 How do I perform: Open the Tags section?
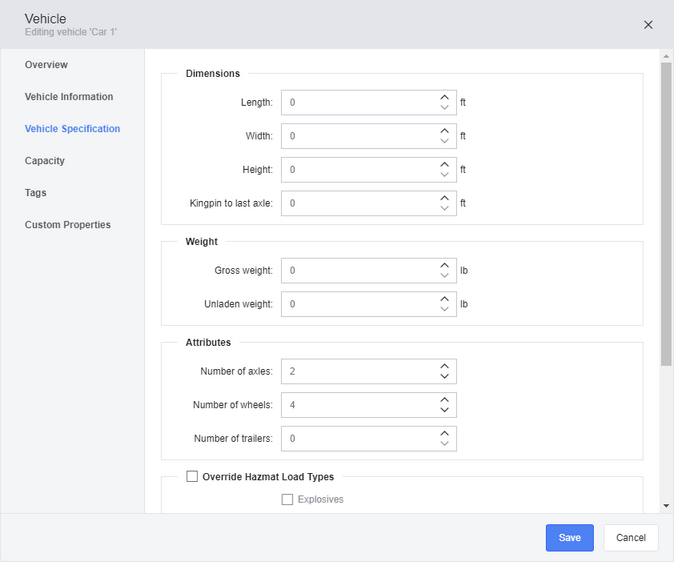tap(35, 193)
